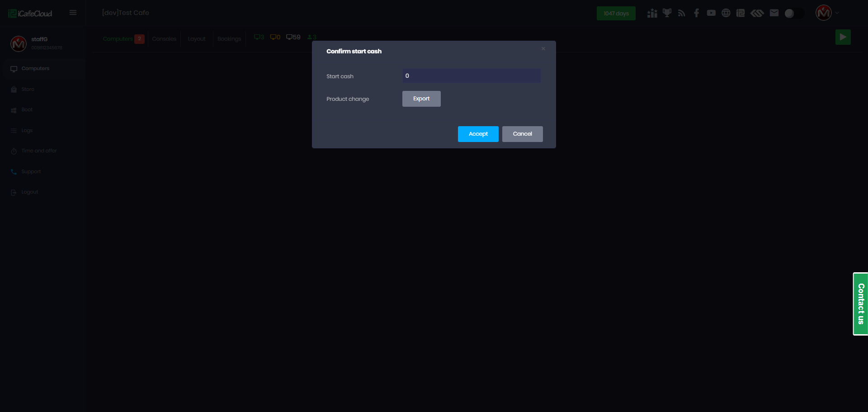Switch to the Bookings tab

(229, 39)
